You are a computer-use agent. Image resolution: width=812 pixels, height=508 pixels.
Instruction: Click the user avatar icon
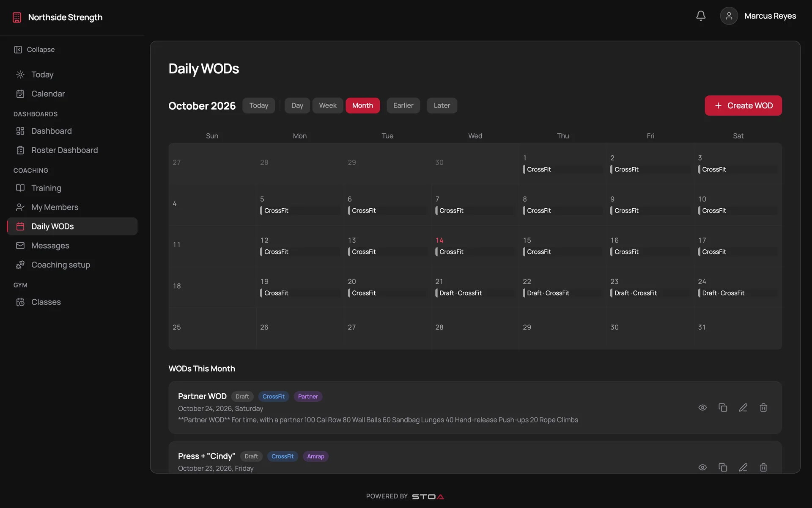(729, 16)
